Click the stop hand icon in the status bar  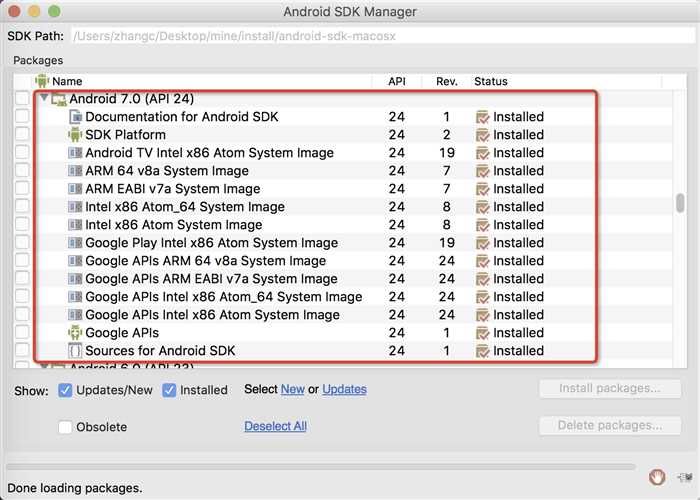pos(657,477)
